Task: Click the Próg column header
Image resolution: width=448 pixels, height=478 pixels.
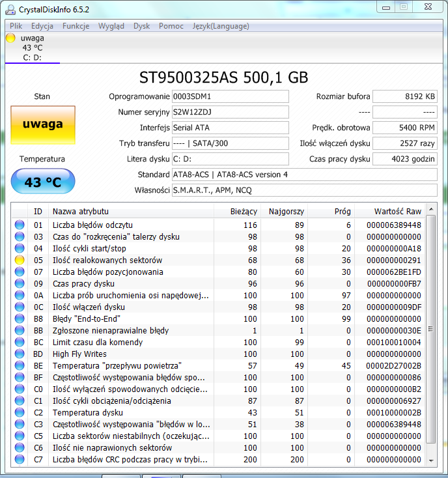Action: [x=331, y=211]
